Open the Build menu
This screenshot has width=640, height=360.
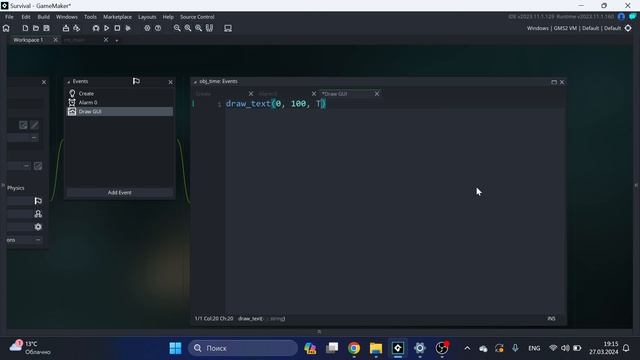pyautogui.click(x=44, y=17)
